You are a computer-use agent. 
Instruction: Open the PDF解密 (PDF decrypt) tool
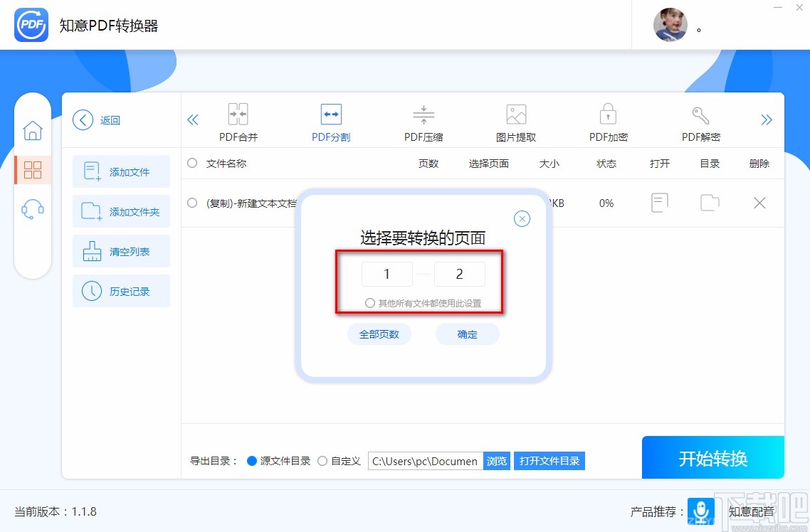coord(700,121)
